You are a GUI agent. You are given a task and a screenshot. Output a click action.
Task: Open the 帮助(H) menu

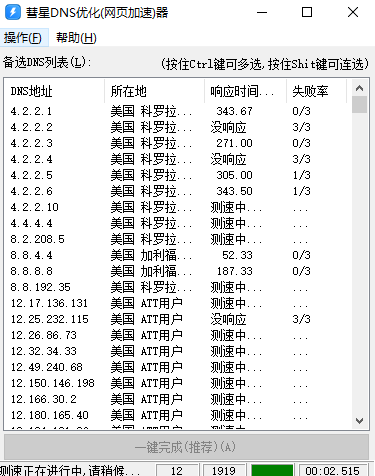tap(76, 38)
